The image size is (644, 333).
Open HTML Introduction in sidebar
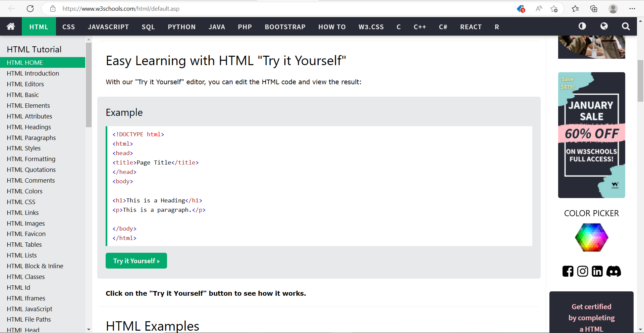tap(33, 73)
